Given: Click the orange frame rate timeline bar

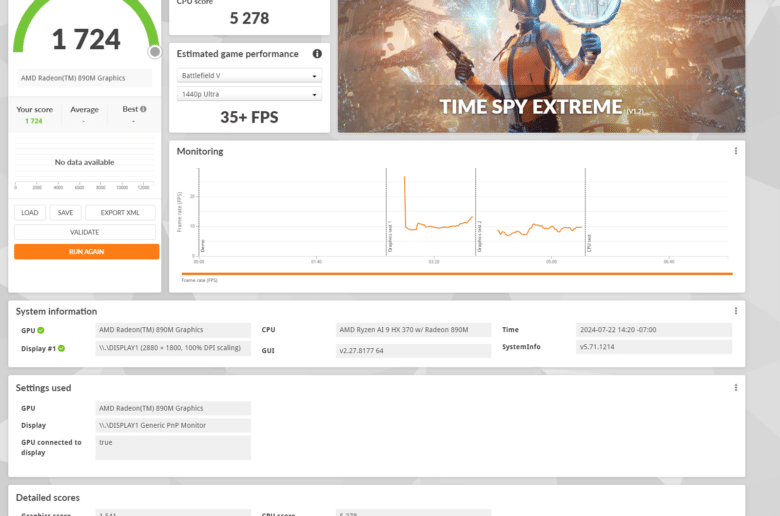Looking at the screenshot, I should (x=457, y=274).
